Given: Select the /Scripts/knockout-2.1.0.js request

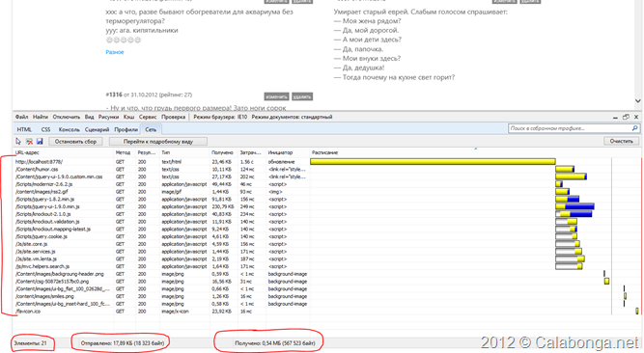Looking at the screenshot, I should (42, 214).
